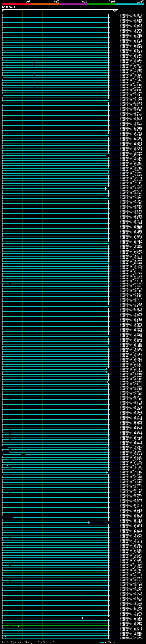Select hit UniRef100_Q6TPK1

(131, 552)
